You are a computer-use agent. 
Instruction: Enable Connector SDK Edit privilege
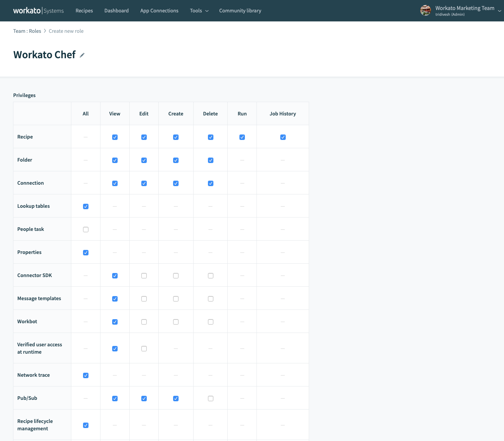(x=144, y=276)
